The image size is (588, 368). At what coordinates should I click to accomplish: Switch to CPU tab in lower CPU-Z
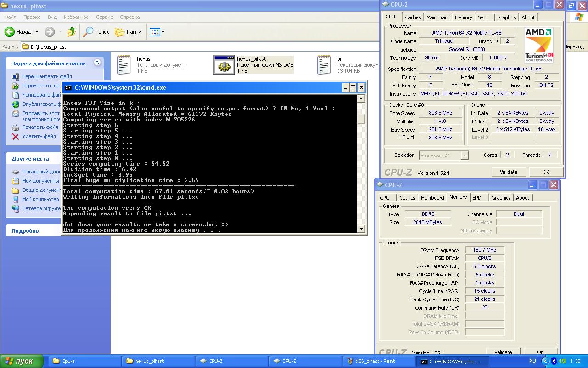[x=384, y=198]
